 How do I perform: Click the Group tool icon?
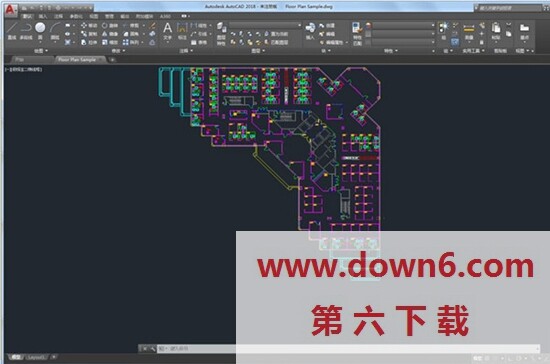[443, 31]
